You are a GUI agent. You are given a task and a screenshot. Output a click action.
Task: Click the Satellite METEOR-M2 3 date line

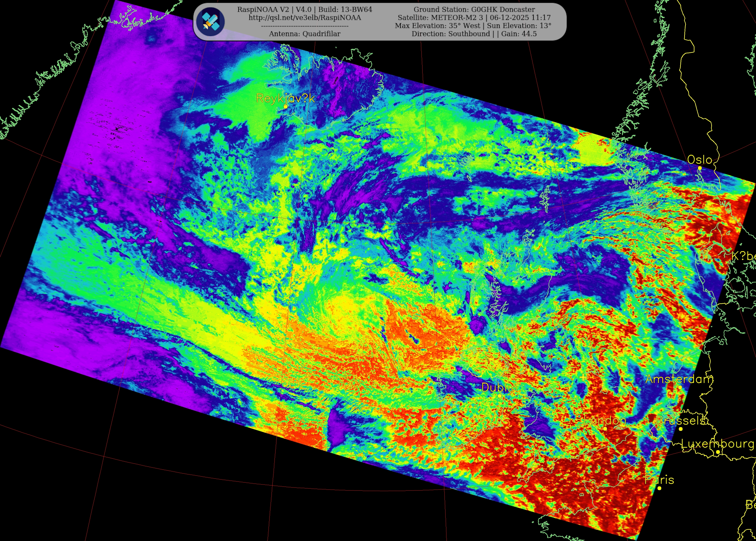point(474,18)
